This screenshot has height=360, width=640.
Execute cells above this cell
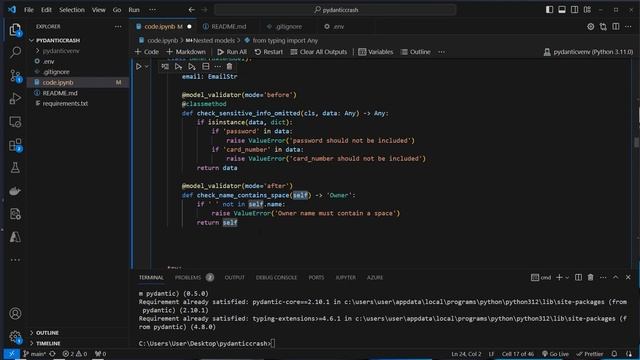tap(178, 67)
